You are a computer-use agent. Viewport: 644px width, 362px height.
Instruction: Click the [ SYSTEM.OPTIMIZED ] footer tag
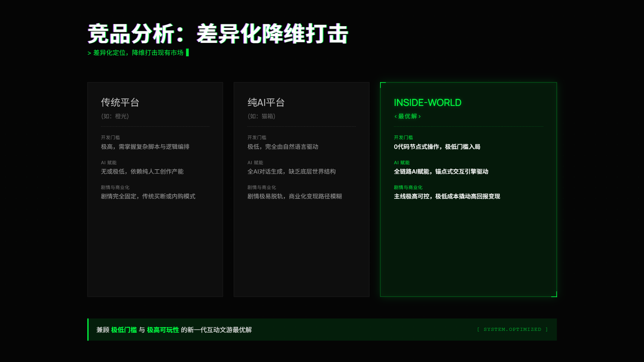(x=512, y=329)
